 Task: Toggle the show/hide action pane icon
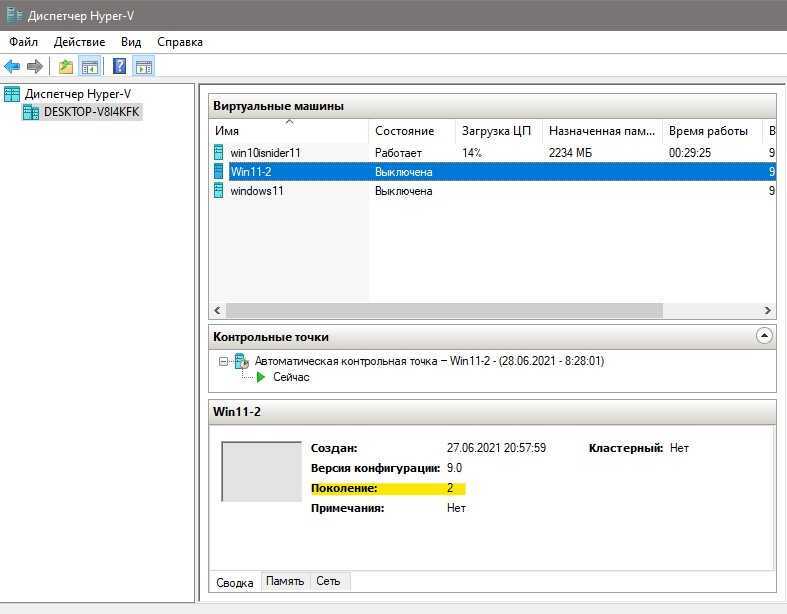tap(144, 66)
